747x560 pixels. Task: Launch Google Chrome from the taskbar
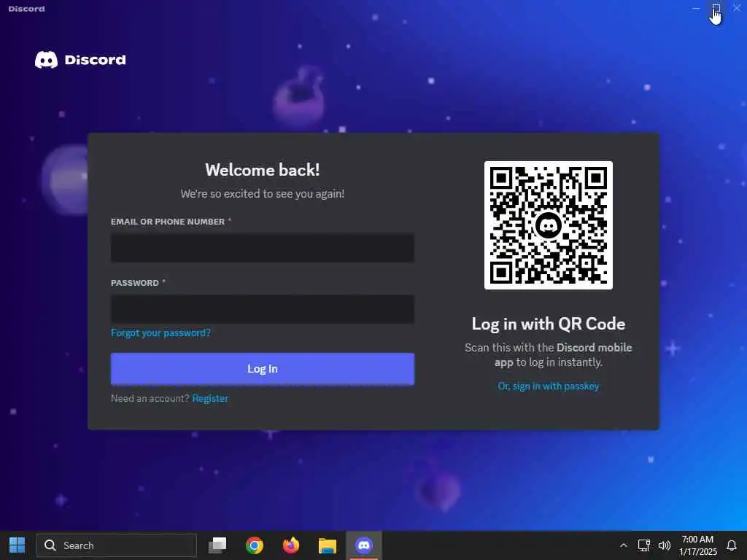click(255, 545)
